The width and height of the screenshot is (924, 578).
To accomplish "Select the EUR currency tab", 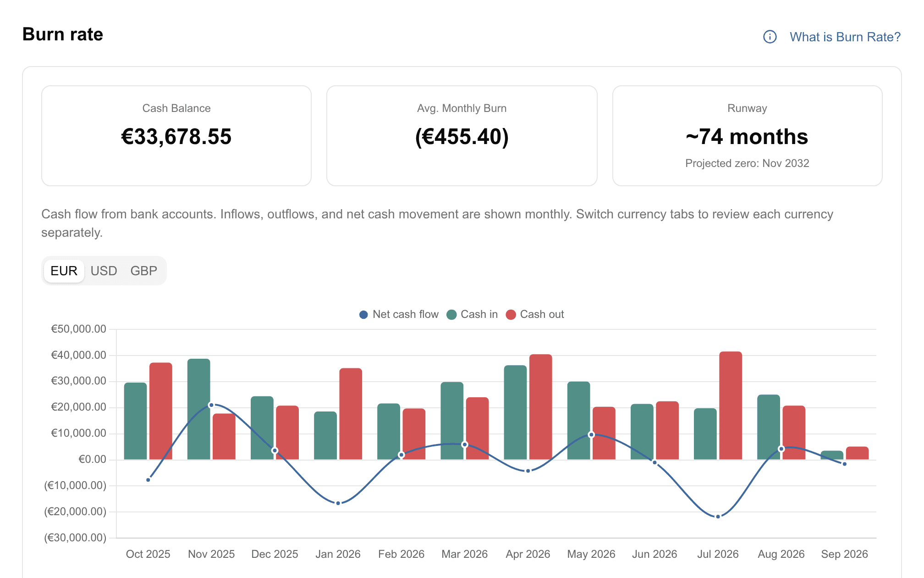I will [64, 271].
